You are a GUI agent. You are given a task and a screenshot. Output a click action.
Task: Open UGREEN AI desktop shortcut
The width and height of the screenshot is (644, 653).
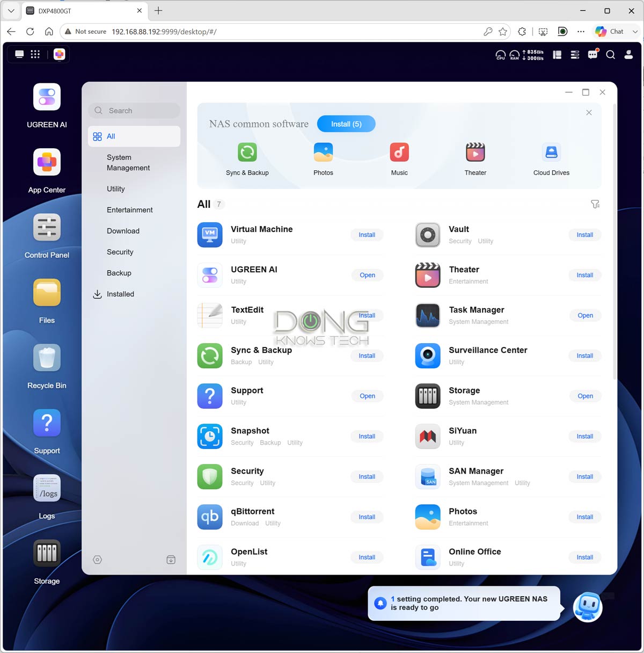click(x=47, y=97)
